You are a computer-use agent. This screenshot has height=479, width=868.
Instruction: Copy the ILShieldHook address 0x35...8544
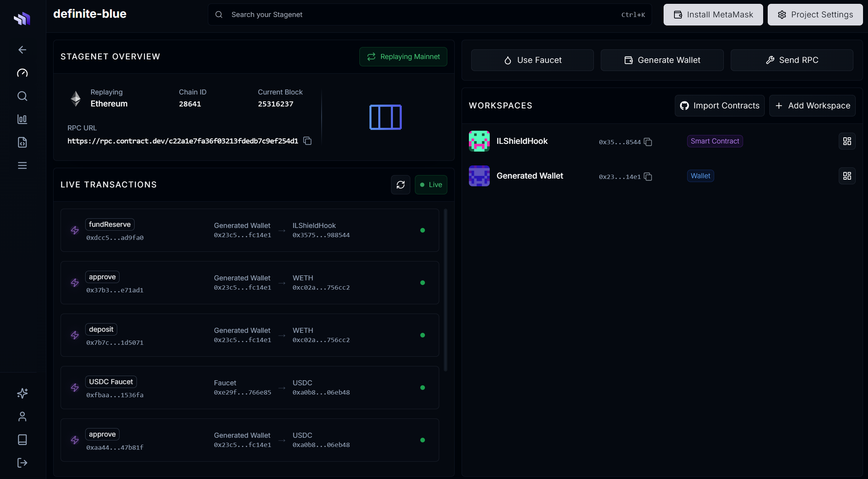click(648, 142)
